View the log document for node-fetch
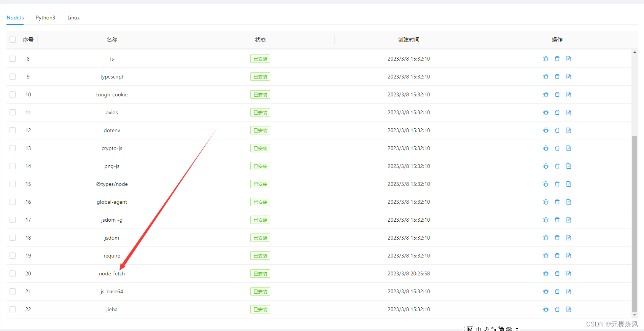Viewport: 644px width, 331px height. click(x=569, y=273)
